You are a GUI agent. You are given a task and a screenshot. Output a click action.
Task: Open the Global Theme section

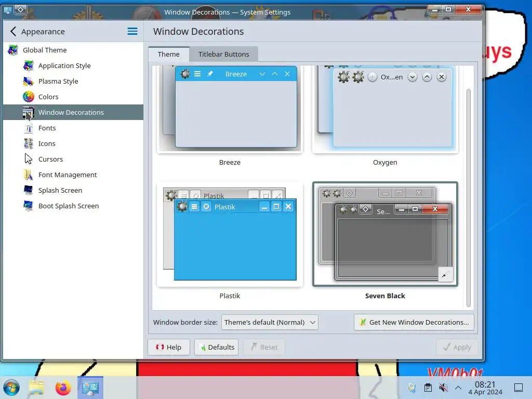(x=73, y=50)
